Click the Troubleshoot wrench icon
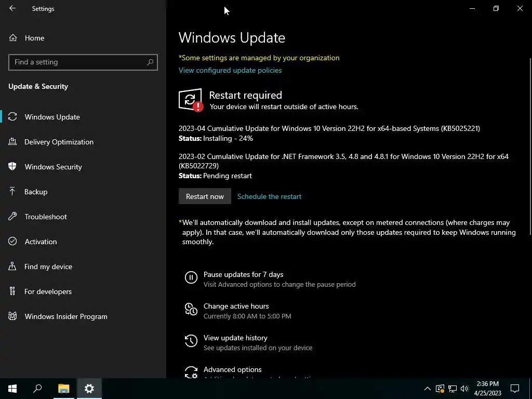532x399 pixels. click(x=12, y=216)
